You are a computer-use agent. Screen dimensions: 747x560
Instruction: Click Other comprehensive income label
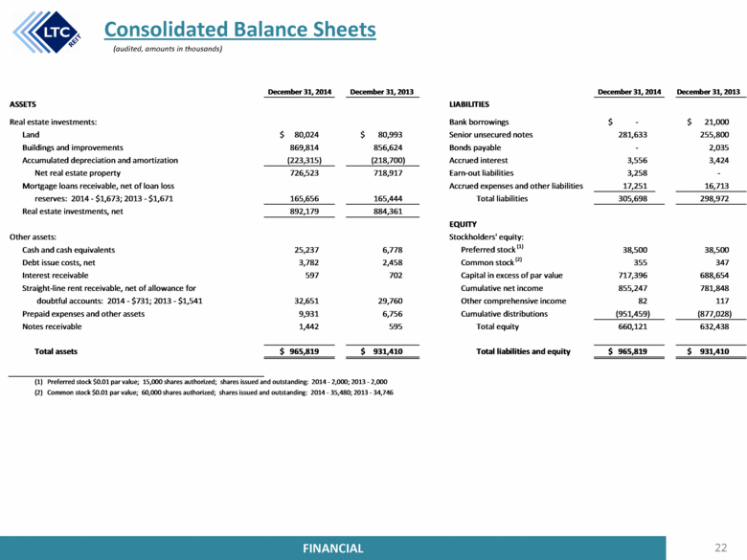pos(513,301)
